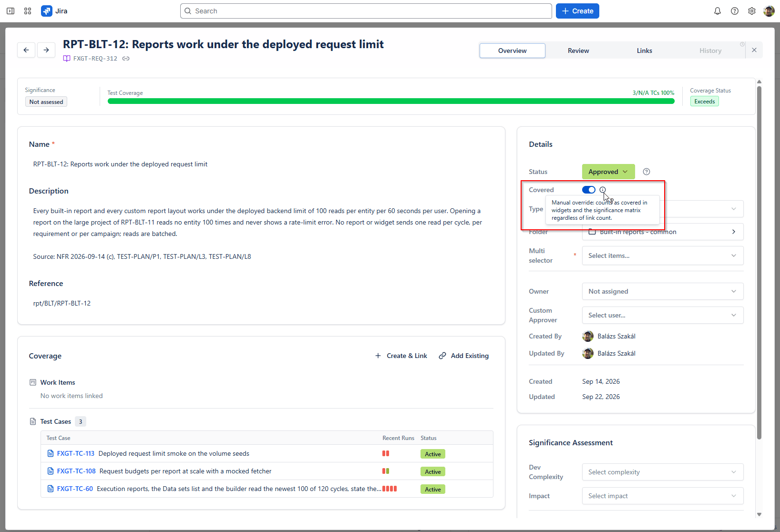Click the Status help icon
The image size is (780, 532).
coord(647,172)
